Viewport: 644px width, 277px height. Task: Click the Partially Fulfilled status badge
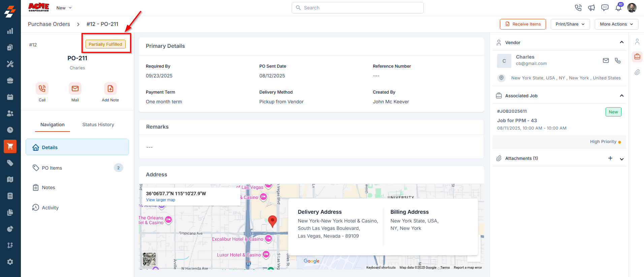pyautogui.click(x=105, y=44)
